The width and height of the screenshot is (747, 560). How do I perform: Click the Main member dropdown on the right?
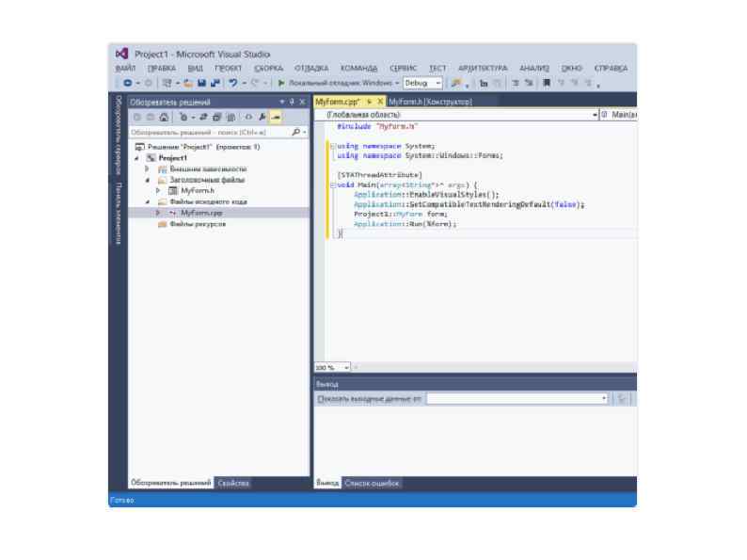point(618,115)
